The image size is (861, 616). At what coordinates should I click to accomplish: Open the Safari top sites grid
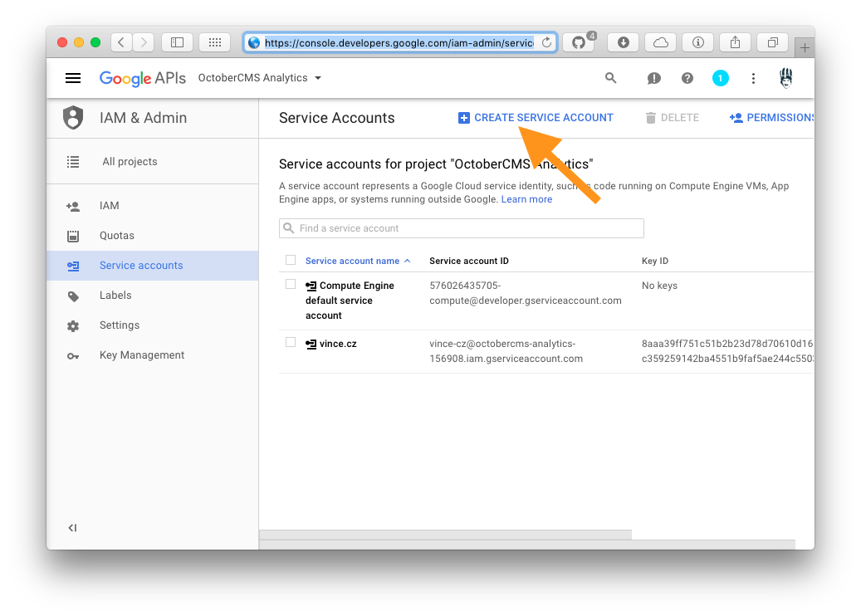pos(215,42)
